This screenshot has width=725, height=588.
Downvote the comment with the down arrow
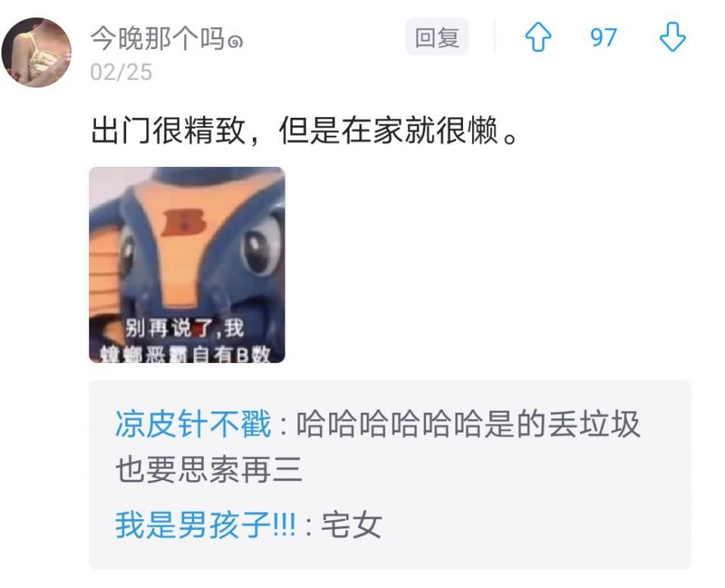(x=672, y=37)
